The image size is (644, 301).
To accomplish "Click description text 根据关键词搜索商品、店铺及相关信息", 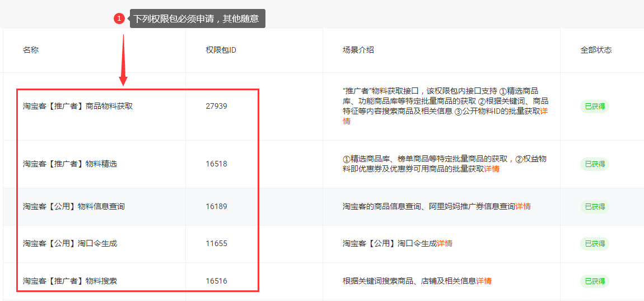I will (x=409, y=281).
